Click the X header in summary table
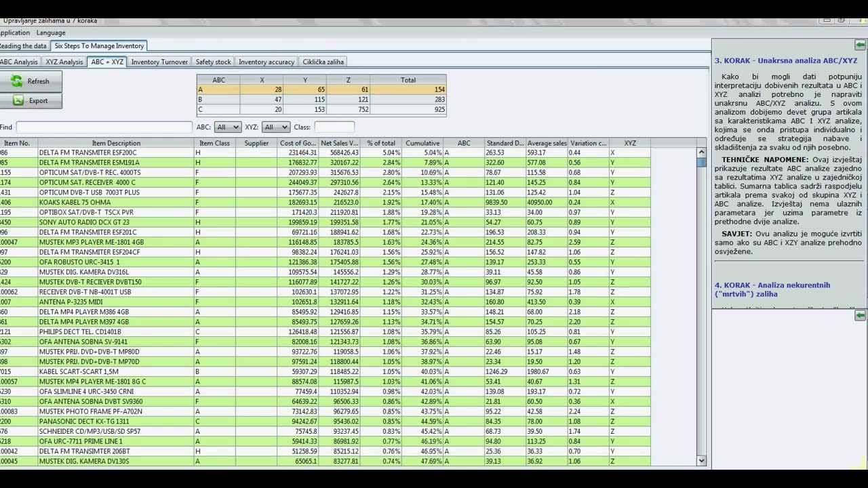The image size is (868, 488). [x=262, y=80]
